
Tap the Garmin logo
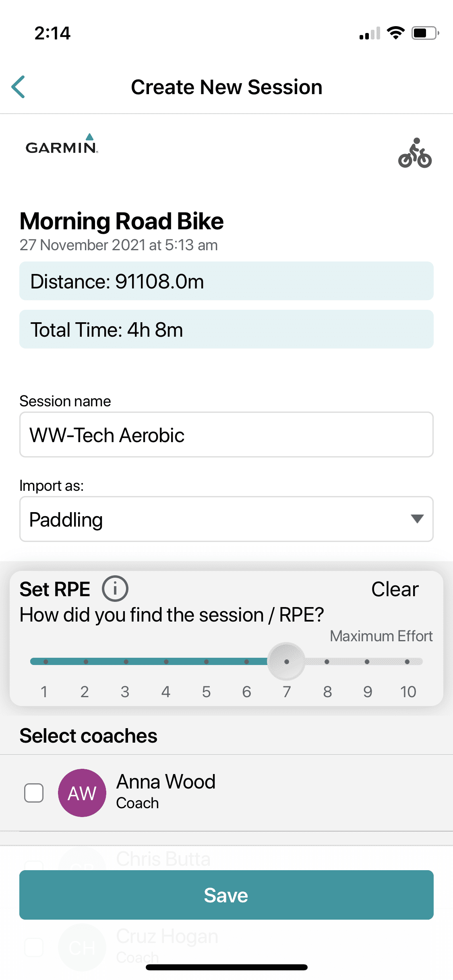click(62, 144)
